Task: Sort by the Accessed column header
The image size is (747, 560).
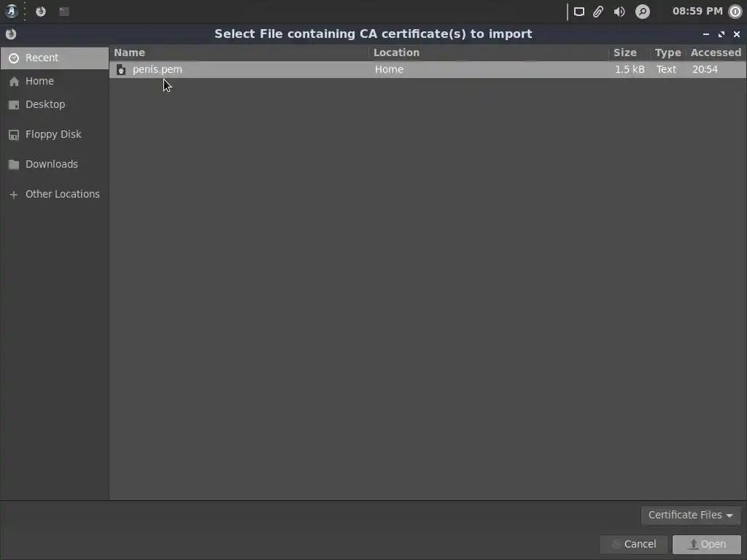Action: pos(716,52)
